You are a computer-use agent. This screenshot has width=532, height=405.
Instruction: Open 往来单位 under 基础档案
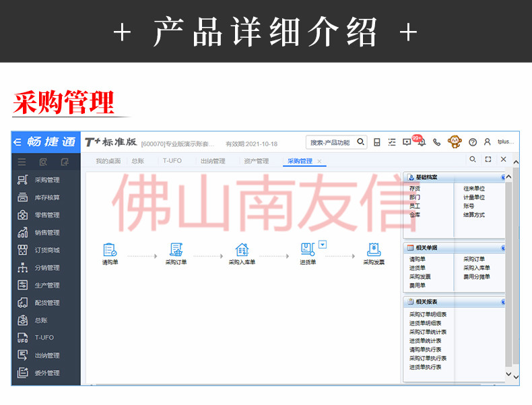(474, 189)
